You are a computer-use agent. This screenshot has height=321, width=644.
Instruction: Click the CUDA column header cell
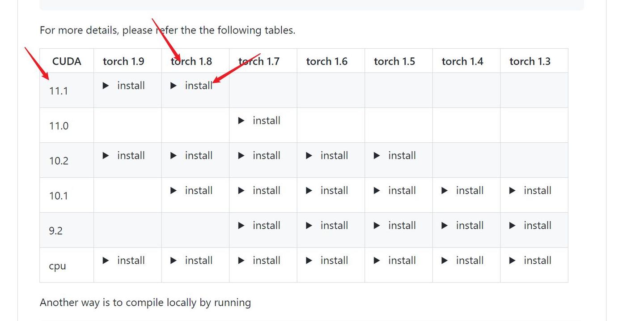(x=67, y=61)
